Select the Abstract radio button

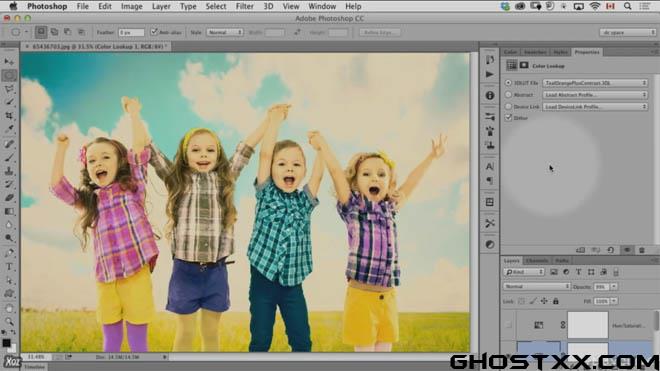point(508,95)
